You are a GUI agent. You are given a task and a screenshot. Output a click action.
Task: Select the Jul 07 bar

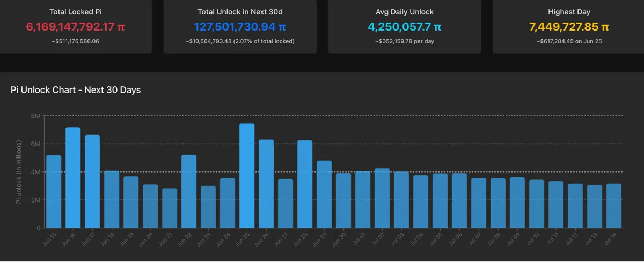coord(479,203)
